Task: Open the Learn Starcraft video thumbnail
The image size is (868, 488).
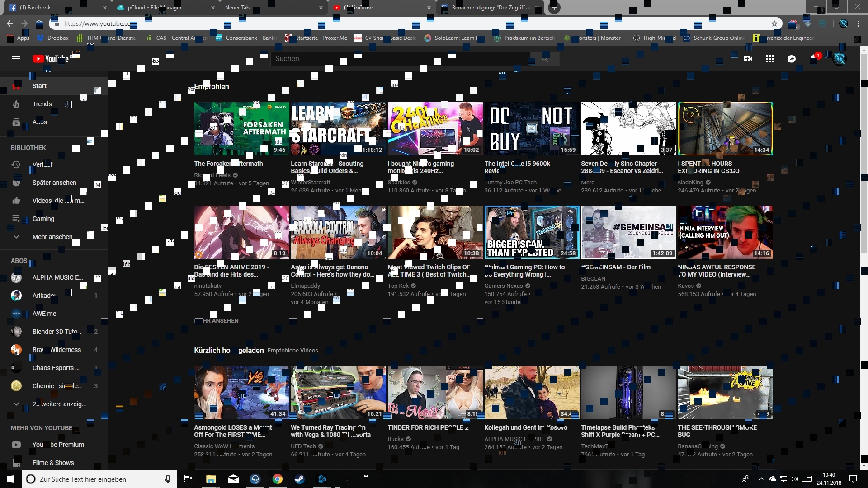Action: pos(338,129)
